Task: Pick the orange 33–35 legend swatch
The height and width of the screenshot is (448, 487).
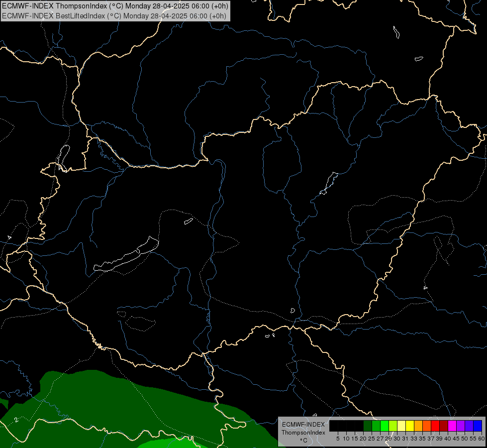Action: point(418,426)
